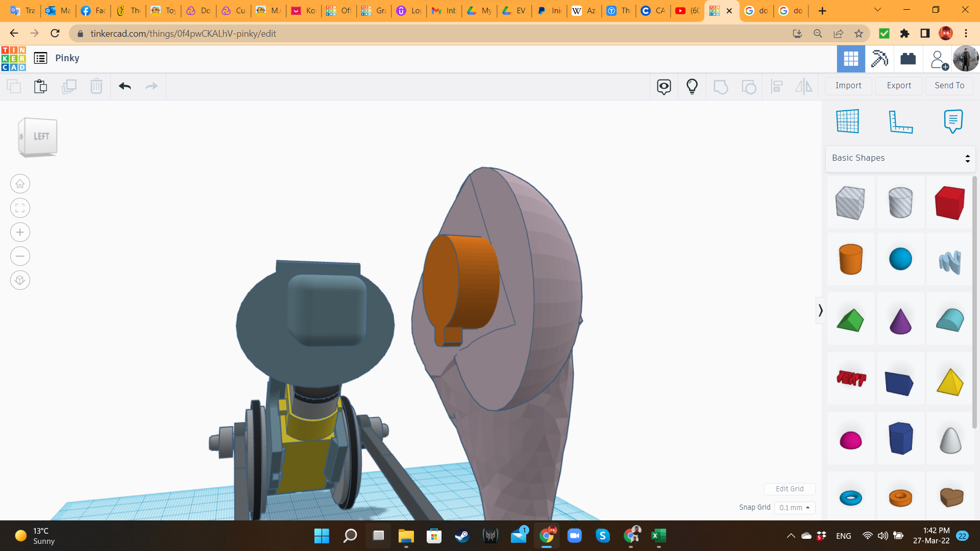Zoom in with the plus icon
This screenshot has width=980, height=551.
pos(20,232)
